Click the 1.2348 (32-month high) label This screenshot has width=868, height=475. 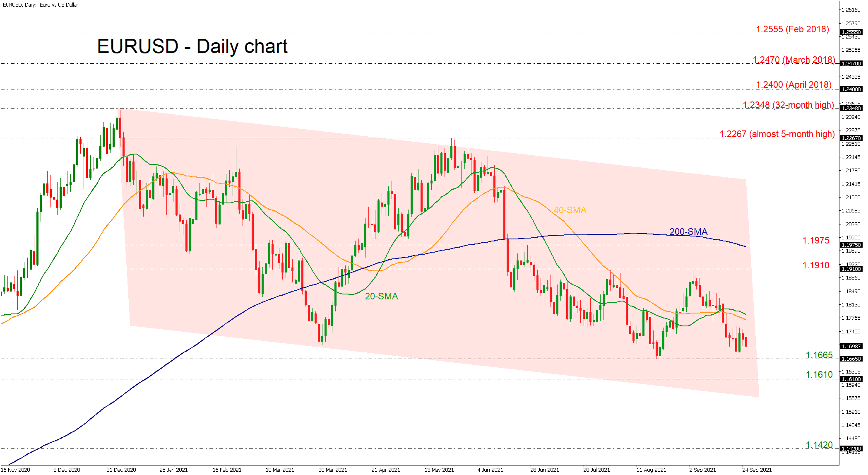(788, 105)
